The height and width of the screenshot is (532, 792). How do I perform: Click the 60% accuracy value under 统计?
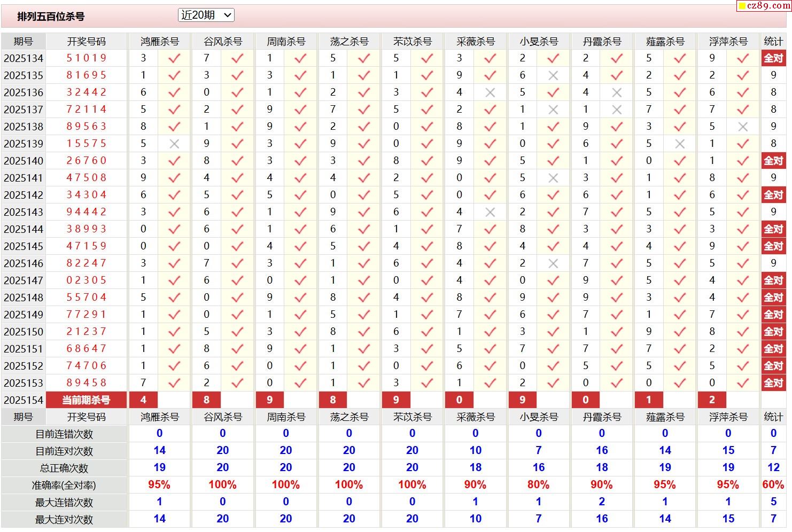(773, 485)
